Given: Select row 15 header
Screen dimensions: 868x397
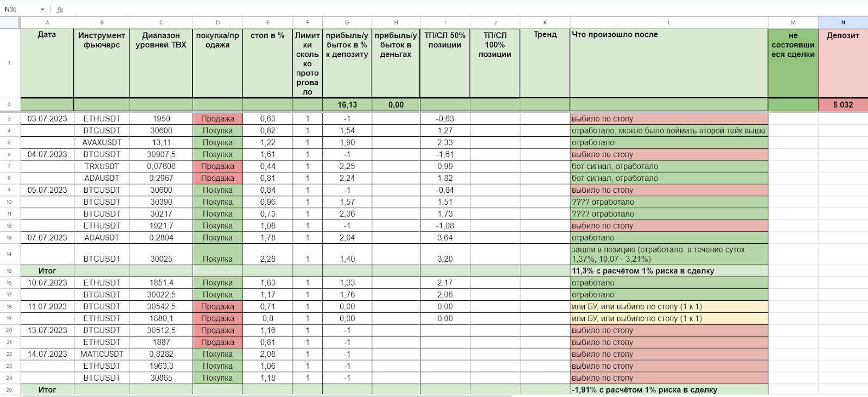Looking at the screenshot, I should (x=9, y=270).
